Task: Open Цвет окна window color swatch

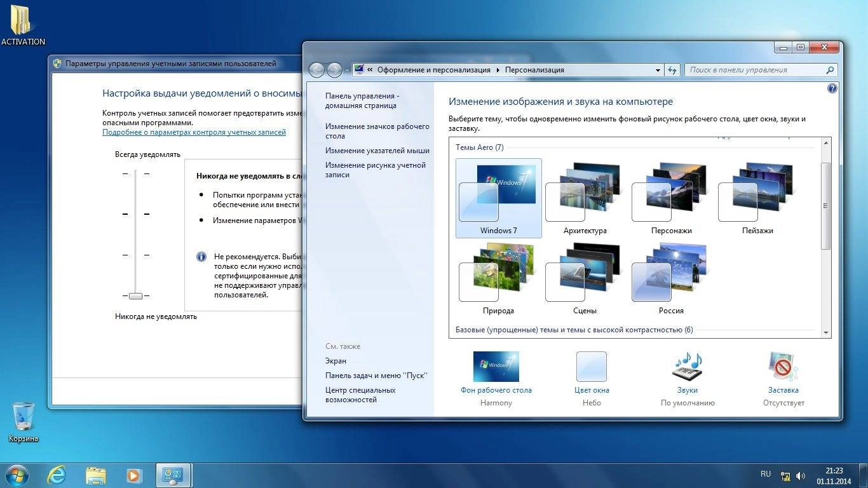Action: click(592, 367)
